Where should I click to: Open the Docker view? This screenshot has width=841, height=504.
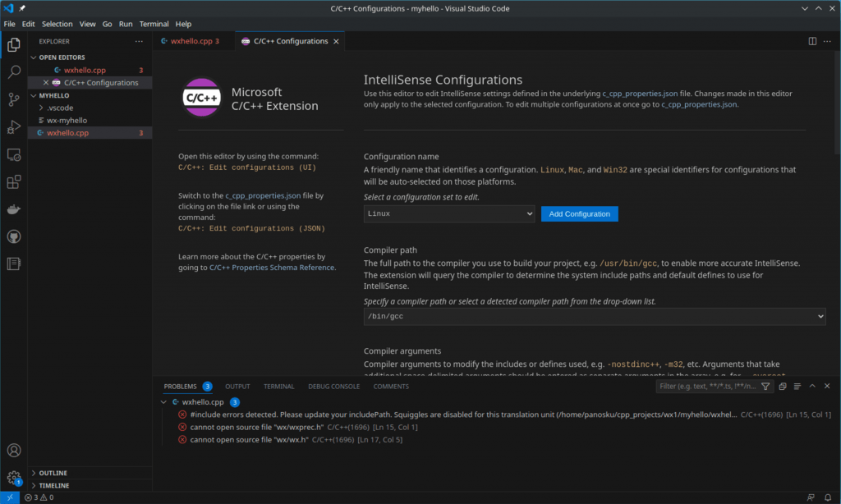tap(14, 209)
